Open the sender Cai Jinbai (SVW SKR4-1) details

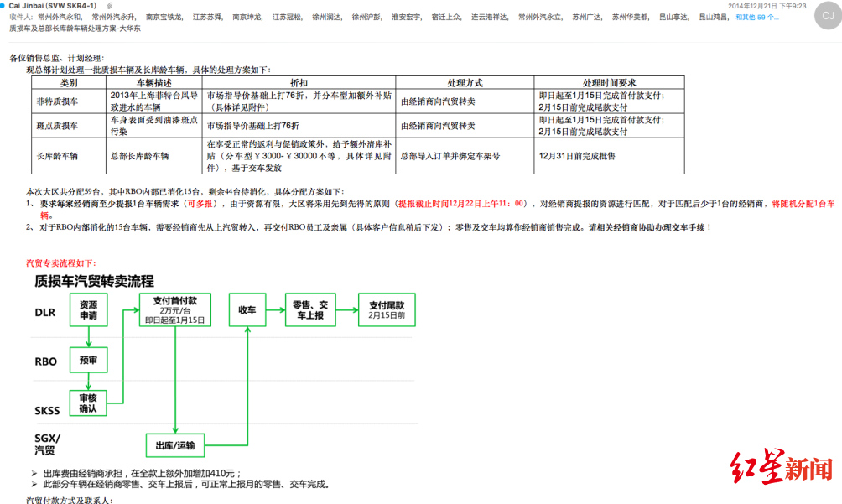(52, 5)
